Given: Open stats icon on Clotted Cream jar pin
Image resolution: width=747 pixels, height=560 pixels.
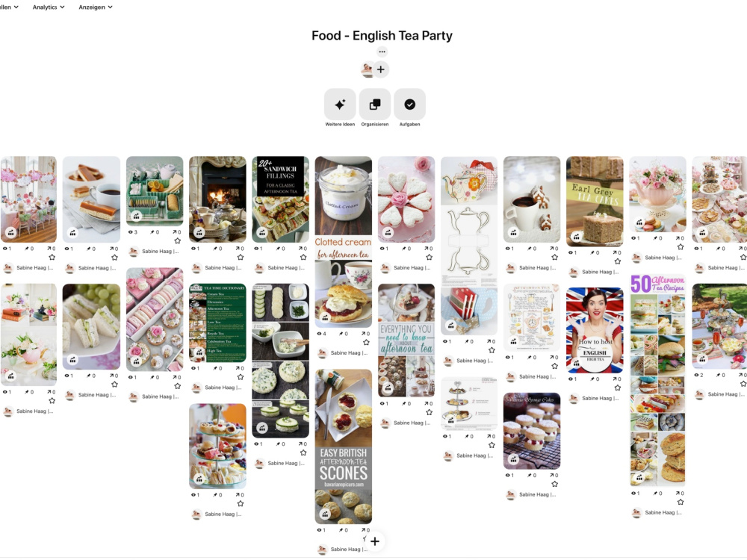Looking at the screenshot, I should (x=325, y=317).
